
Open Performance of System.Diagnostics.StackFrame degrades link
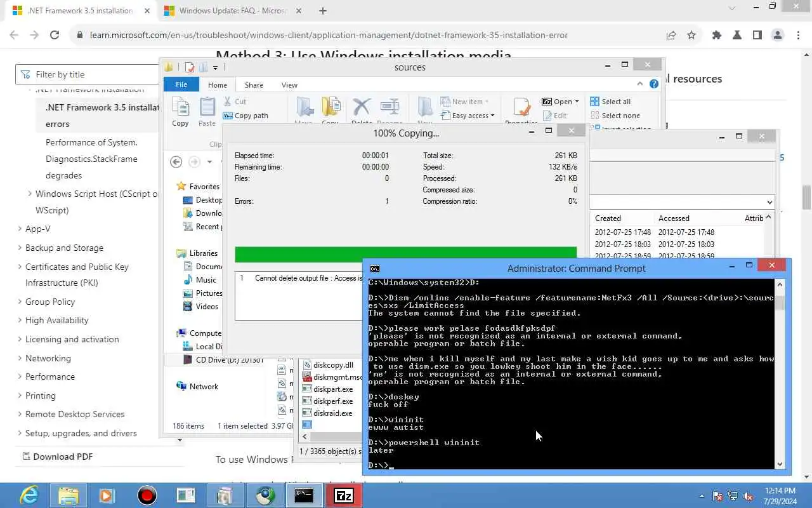pos(91,159)
